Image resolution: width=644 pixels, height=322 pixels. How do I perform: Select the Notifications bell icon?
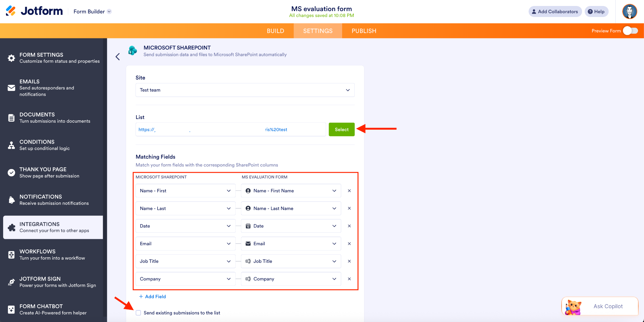[11, 200]
